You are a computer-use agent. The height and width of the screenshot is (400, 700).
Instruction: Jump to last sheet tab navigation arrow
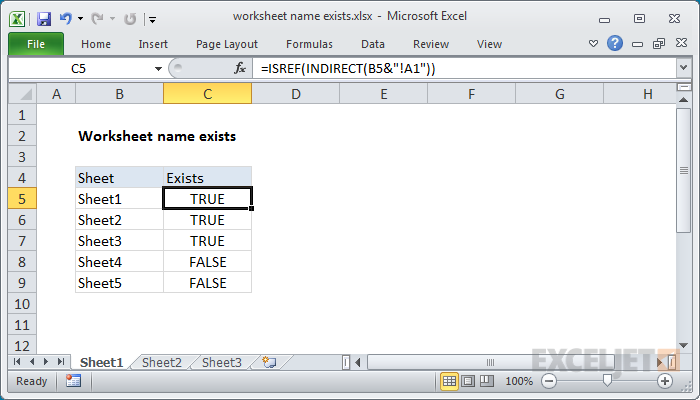tap(61, 362)
